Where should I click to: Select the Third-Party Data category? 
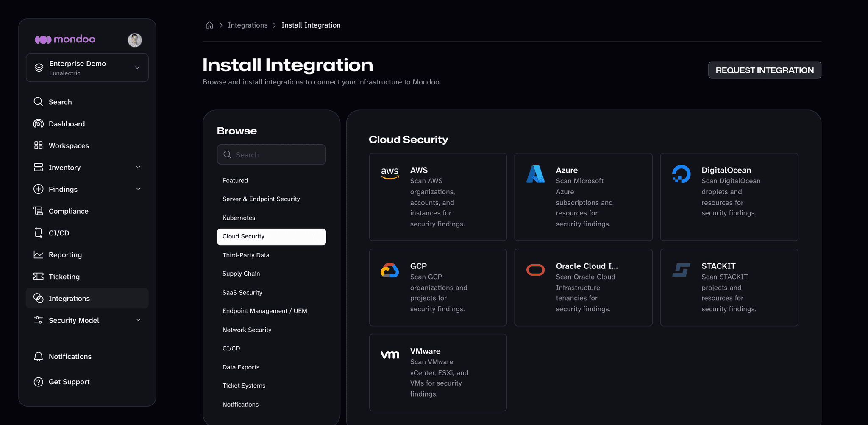pyautogui.click(x=271, y=255)
